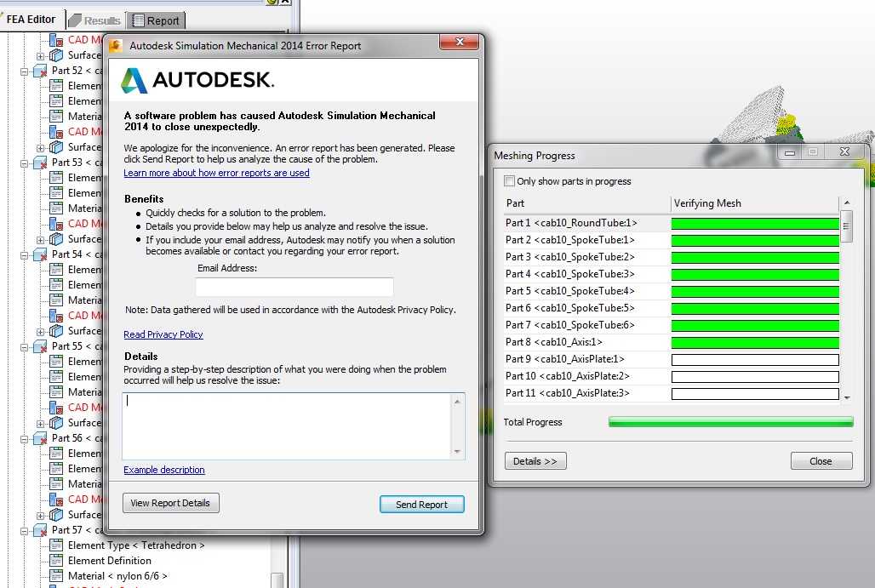Select the Part 55 icon in the tree
This screenshot has width=875, height=588.
tap(40, 346)
